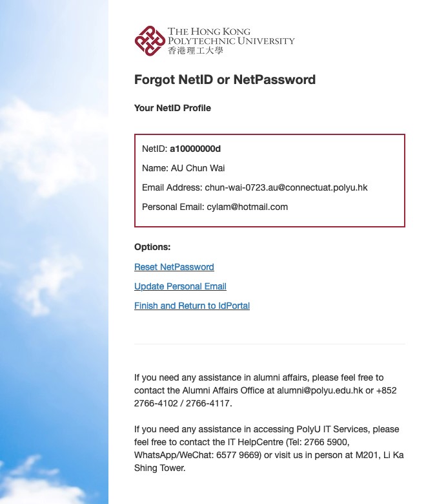This screenshot has height=504, width=426.
Task: Open the Reset NetPassword link
Action: coord(174,267)
